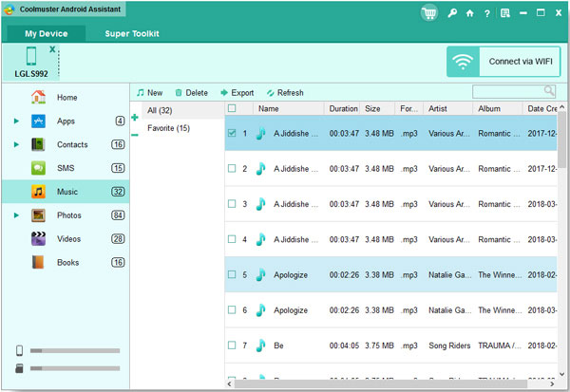
Task: Click the search magnifier icon
Action: (549, 91)
